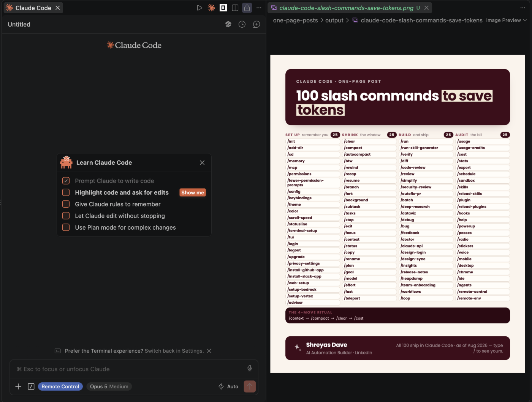This screenshot has width=532, height=402.
Task: Close the Learn Claude Code card
Action: [x=202, y=162]
